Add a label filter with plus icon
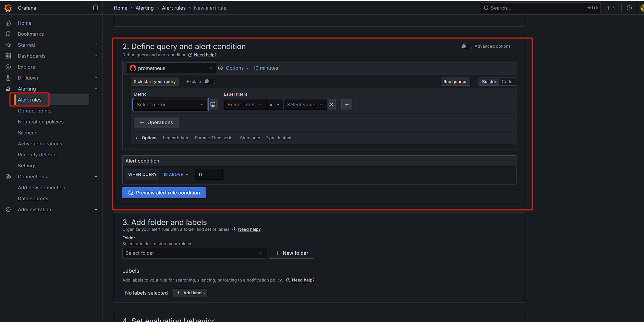 [347, 105]
